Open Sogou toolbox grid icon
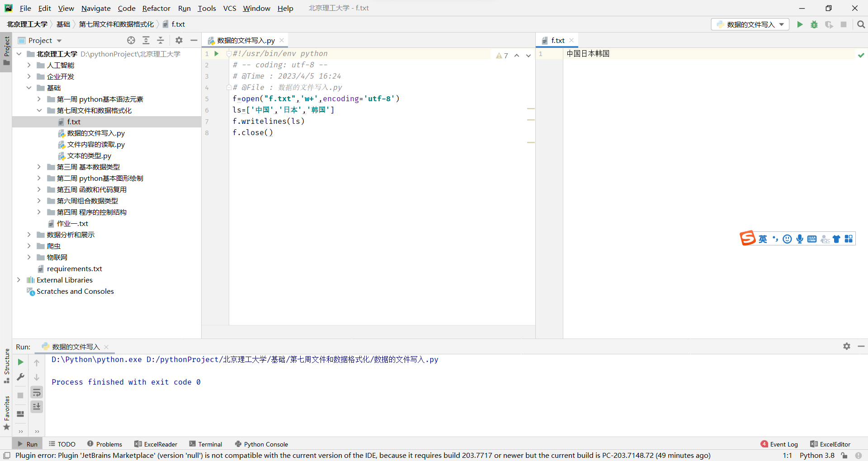This screenshot has width=868, height=461. pos(849,239)
